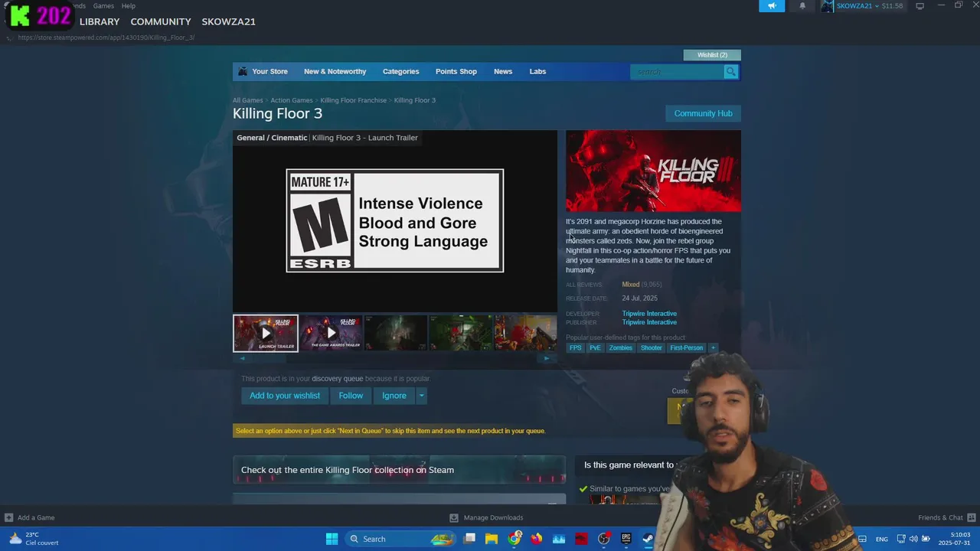Click the First-Person tag
Screen dimensions: 980x551
[x=686, y=348]
